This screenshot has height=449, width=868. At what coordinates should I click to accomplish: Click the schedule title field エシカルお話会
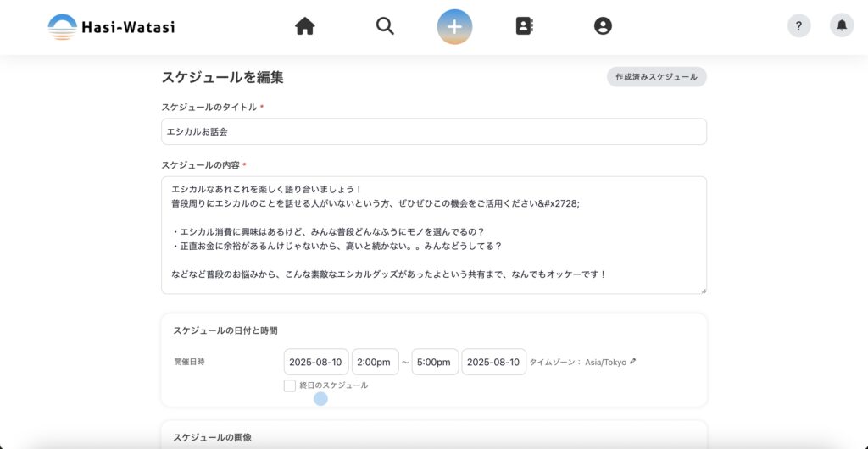433,131
